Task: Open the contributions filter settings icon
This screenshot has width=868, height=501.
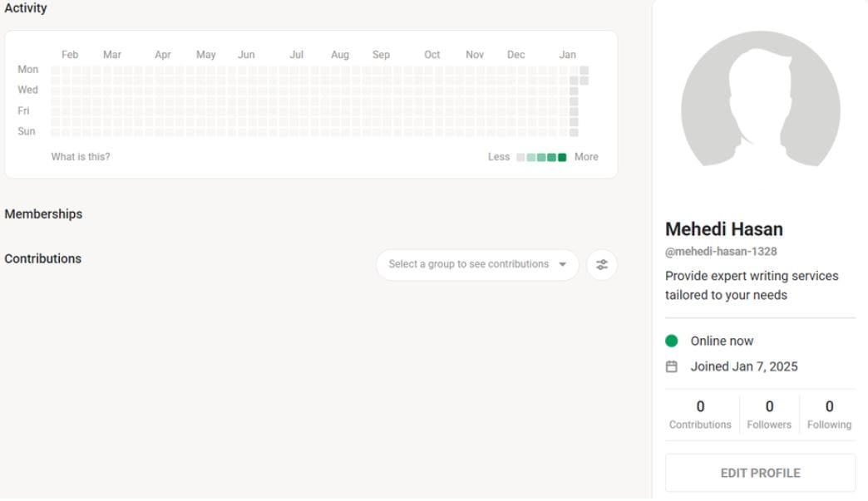Action: (602, 265)
